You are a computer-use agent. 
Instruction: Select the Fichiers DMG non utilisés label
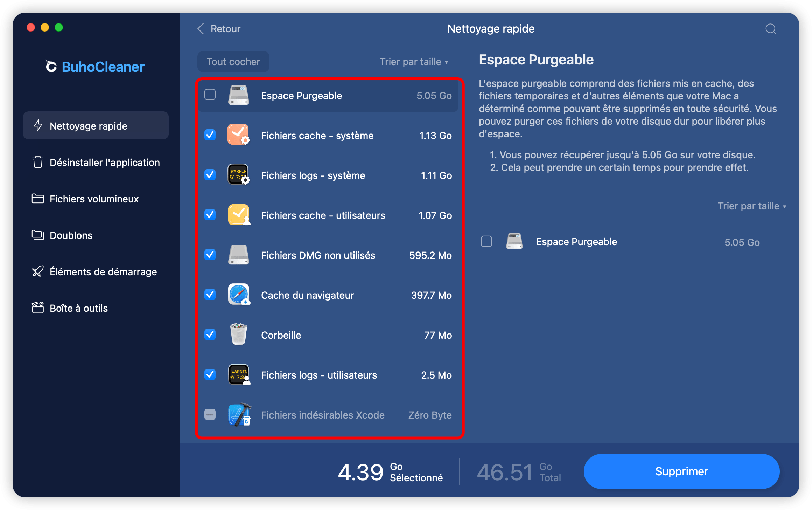click(x=318, y=255)
